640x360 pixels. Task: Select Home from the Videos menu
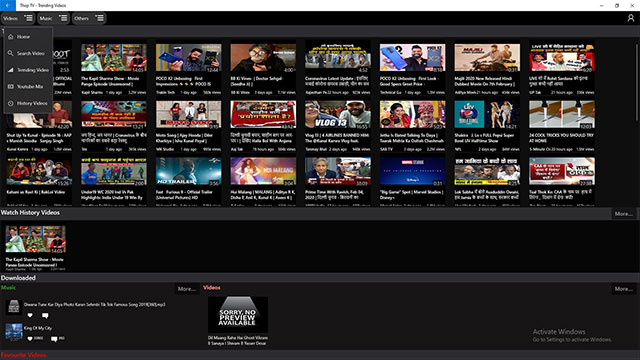click(28, 37)
